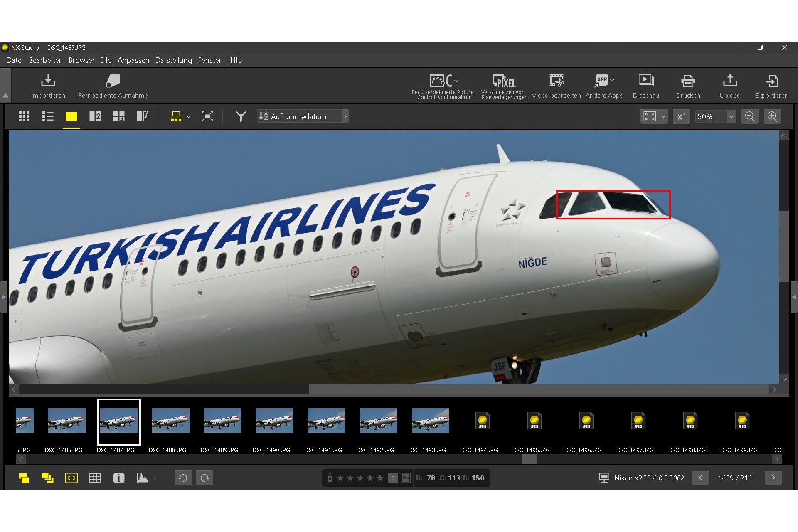The height and width of the screenshot is (532, 798).
Task: Select thumbnail DSC_1490.JPG
Action: [274, 421]
